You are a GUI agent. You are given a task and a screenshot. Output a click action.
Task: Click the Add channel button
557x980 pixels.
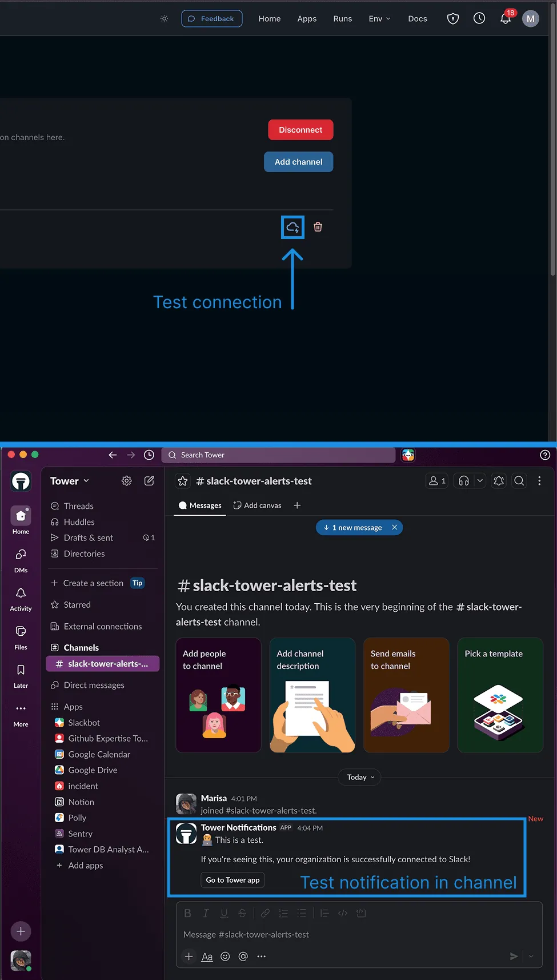click(x=298, y=162)
